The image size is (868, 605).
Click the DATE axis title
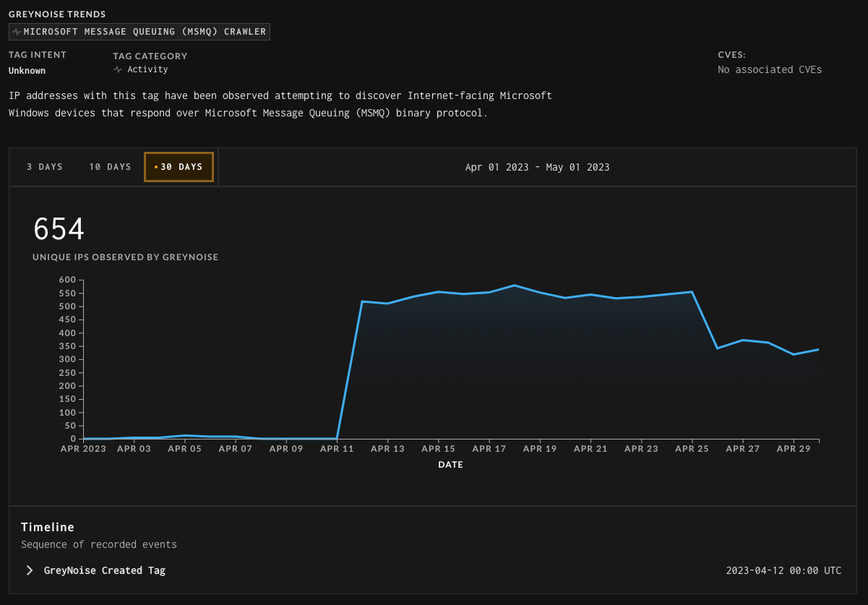point(450,465)
